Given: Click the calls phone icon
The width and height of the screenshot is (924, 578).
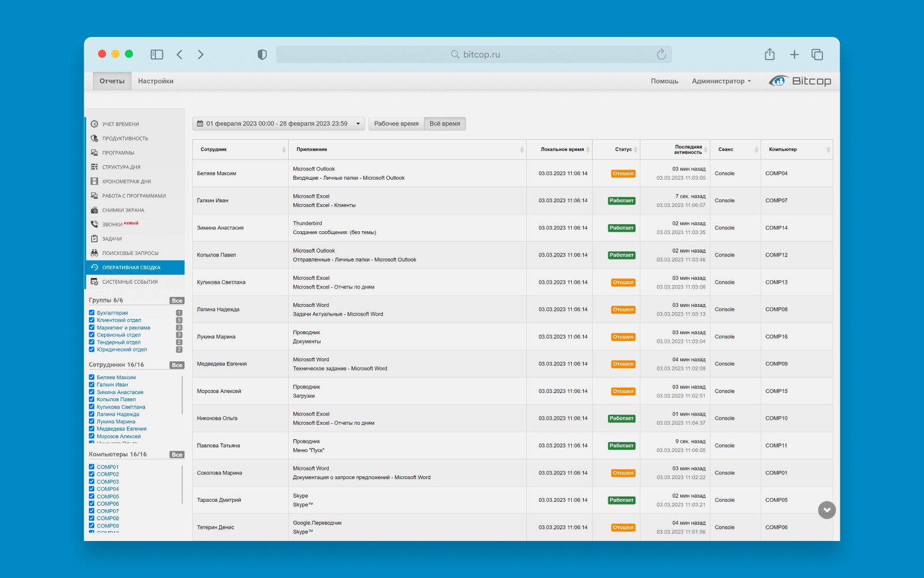Looking at the screenshot, I should point(94,224).
